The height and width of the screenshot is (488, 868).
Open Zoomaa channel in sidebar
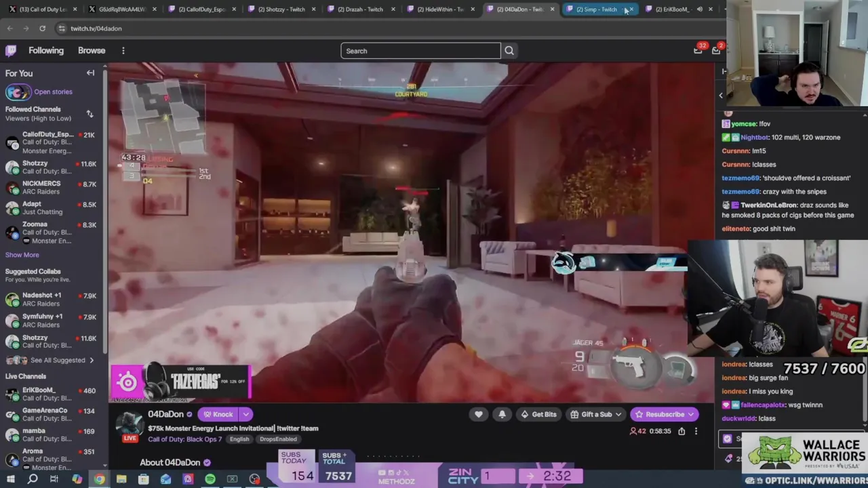(x=52, y=232)
